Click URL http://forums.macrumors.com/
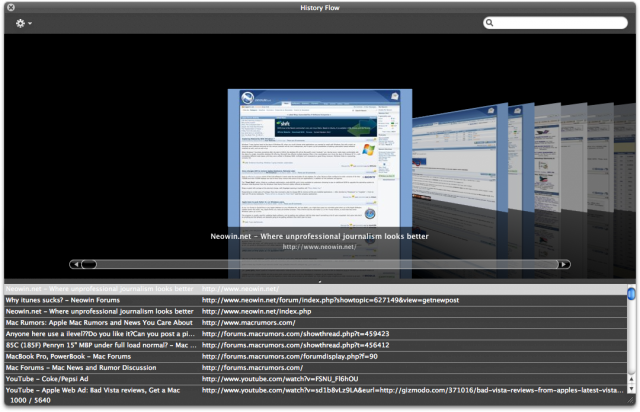Image resolution: width=640 pixels, height=412 pixels. pos(252,368)
